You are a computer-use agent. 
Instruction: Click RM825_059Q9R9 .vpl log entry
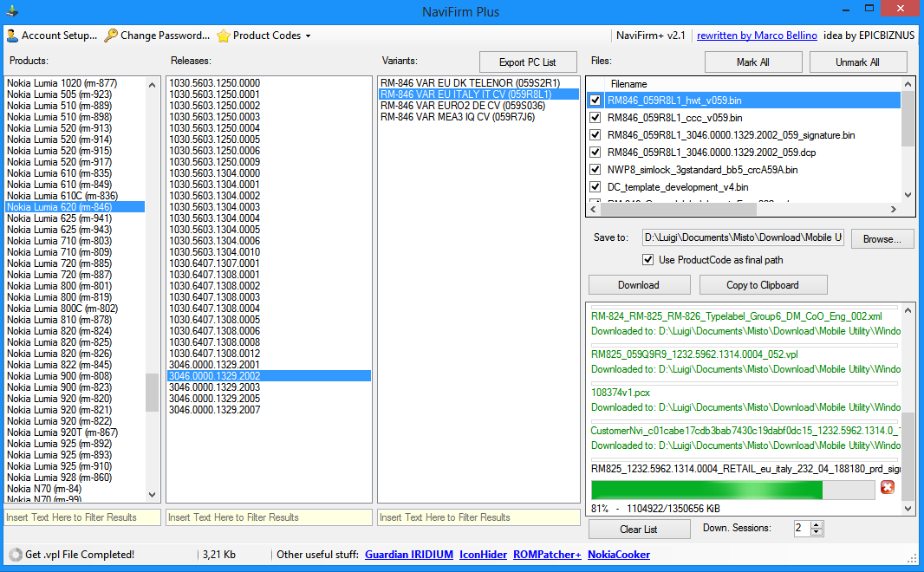(694, 354)
